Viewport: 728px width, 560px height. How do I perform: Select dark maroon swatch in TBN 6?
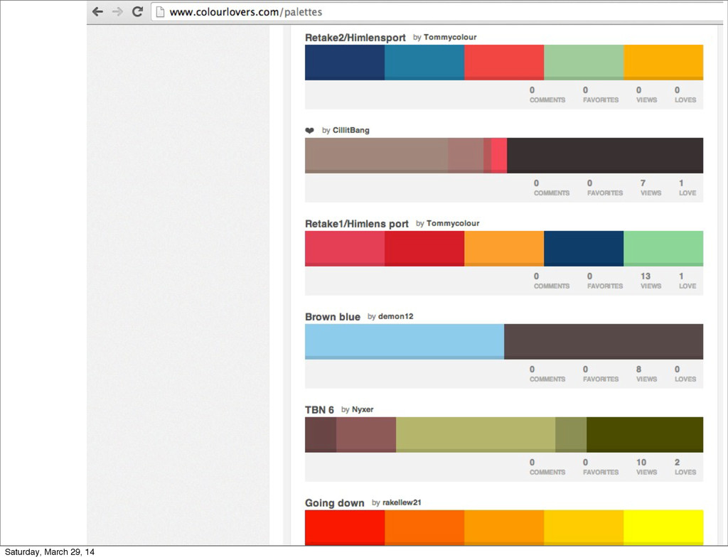[321, 435]
